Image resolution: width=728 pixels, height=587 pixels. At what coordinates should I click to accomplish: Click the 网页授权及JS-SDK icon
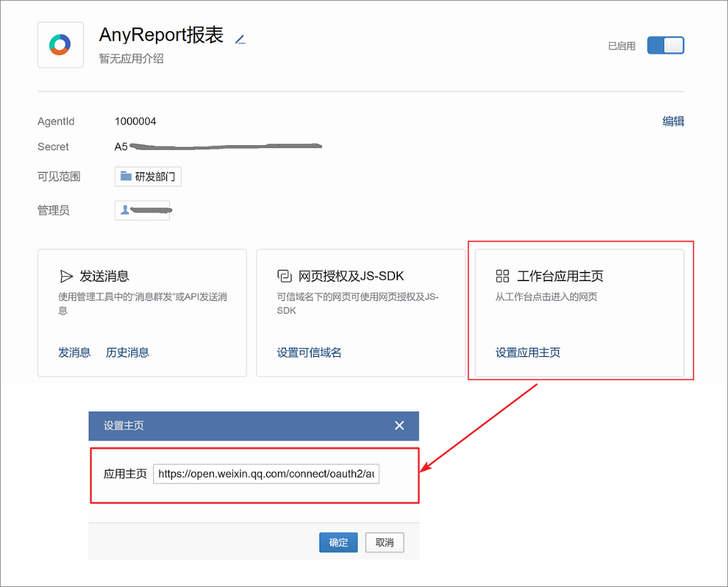pyautogui.click(x=284, y=276)
